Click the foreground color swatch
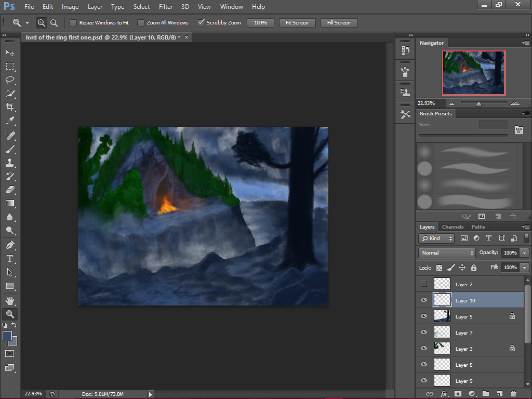532x399 pixels. click(x=7, y=336)
